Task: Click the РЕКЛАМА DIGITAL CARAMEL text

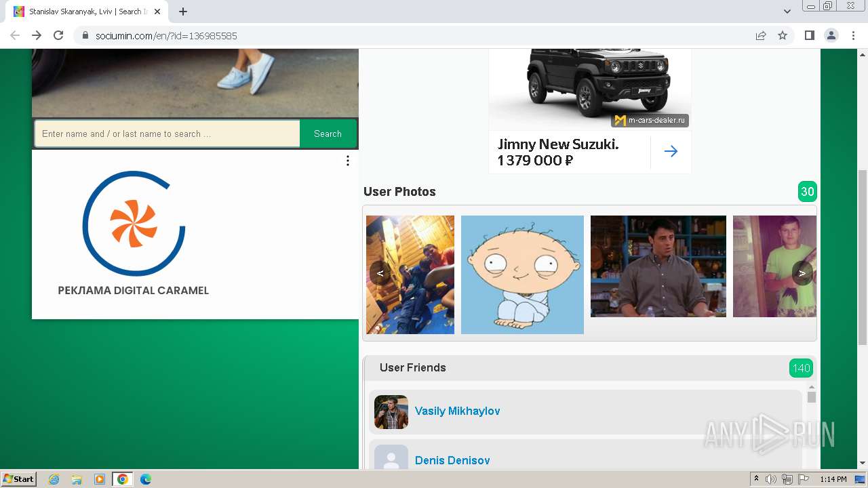Action: 134,291
